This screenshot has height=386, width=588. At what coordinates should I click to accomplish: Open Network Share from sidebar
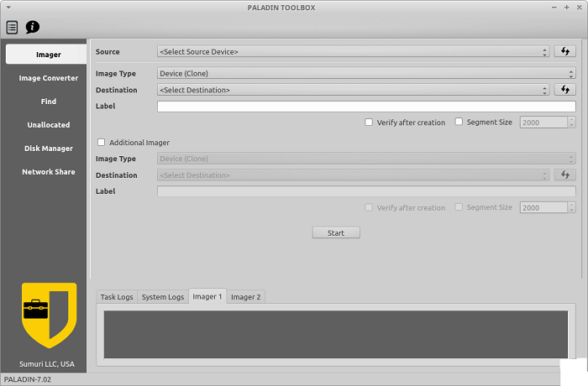point(49,172)
